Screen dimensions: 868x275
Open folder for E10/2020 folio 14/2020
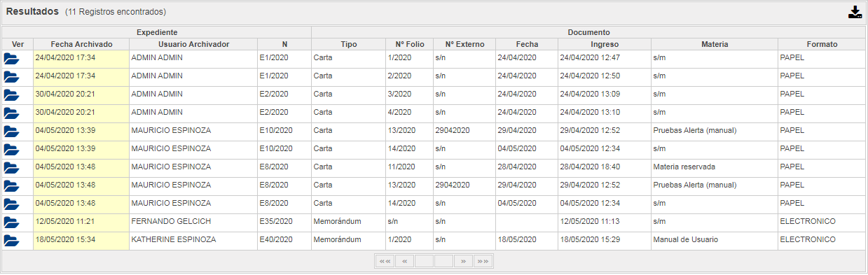(x=11, y=150)
